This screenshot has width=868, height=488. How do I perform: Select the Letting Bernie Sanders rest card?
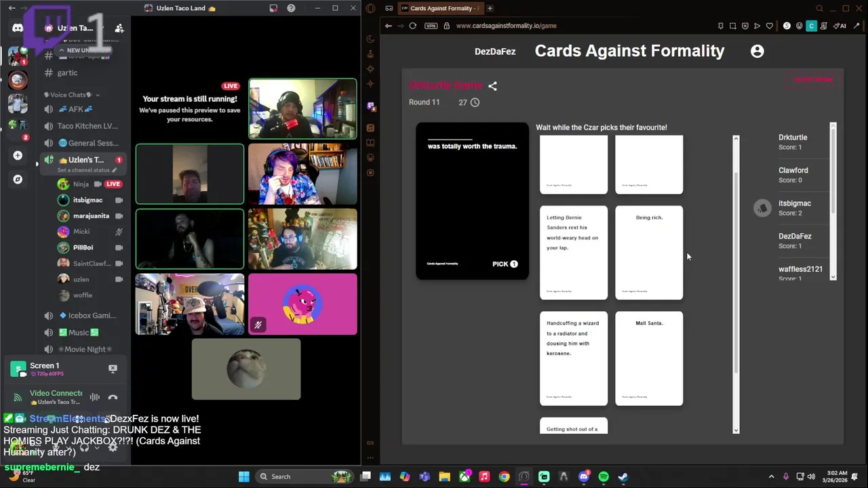tap(574, 253)
